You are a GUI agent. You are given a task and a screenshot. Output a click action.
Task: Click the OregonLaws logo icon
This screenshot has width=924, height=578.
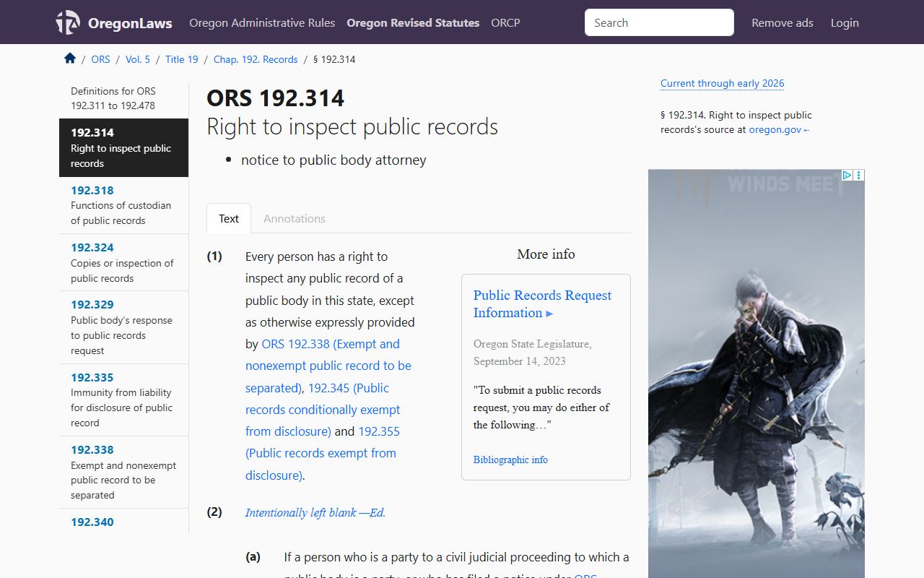68,22
